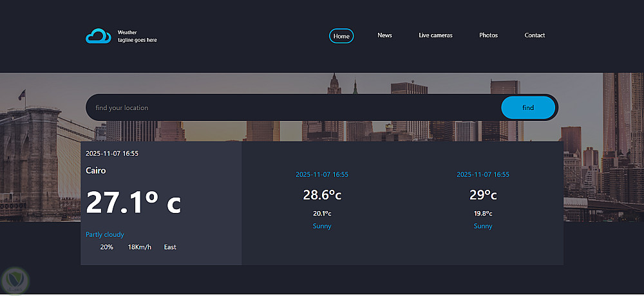Click the 20% rain chance value
The width and height of the screenshot is (644, 296).
click(107, 247)
